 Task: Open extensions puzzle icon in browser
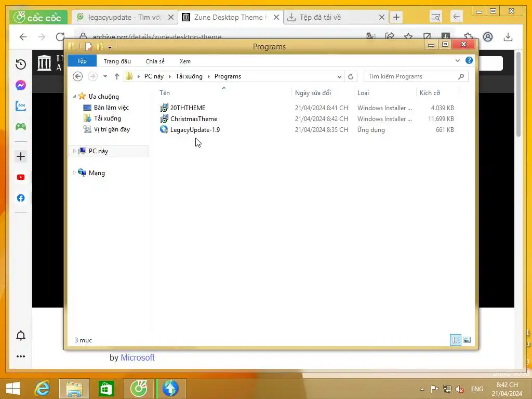469,36
